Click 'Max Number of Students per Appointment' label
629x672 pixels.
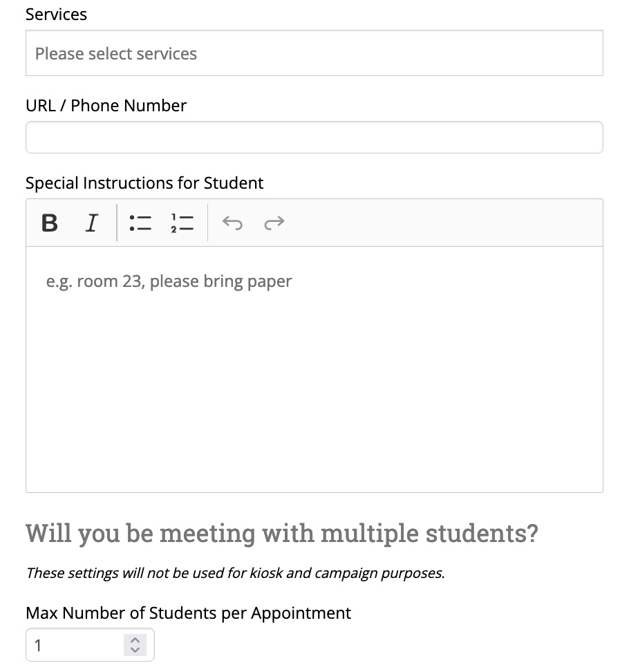[189, 613]
